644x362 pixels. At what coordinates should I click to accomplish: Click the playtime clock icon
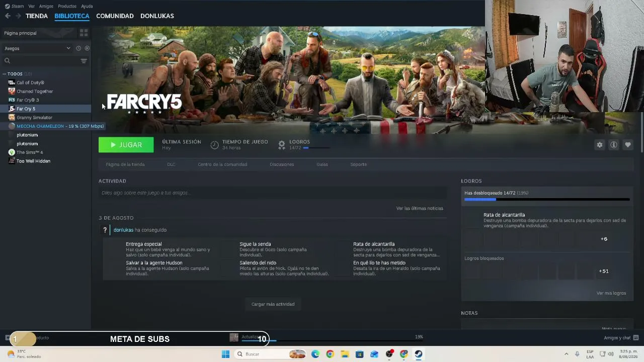(x=214, y=145)
